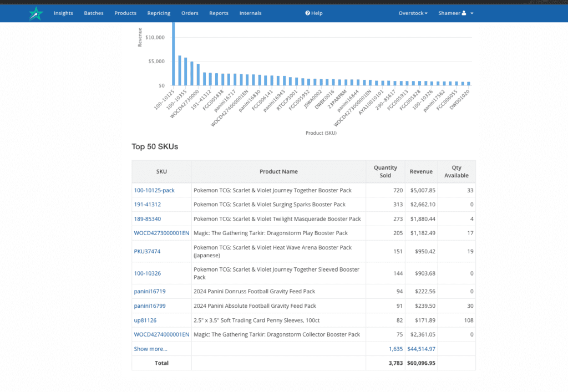Click the $2,662.10 revenue cell
This screenshot has height=392, width=568.
point(423,205)
